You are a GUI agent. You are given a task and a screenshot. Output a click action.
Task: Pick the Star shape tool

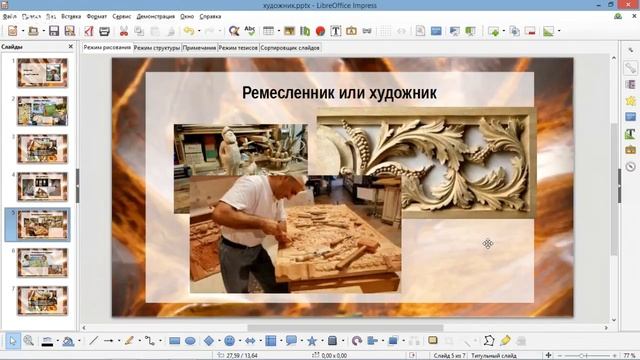click(312, 340)
